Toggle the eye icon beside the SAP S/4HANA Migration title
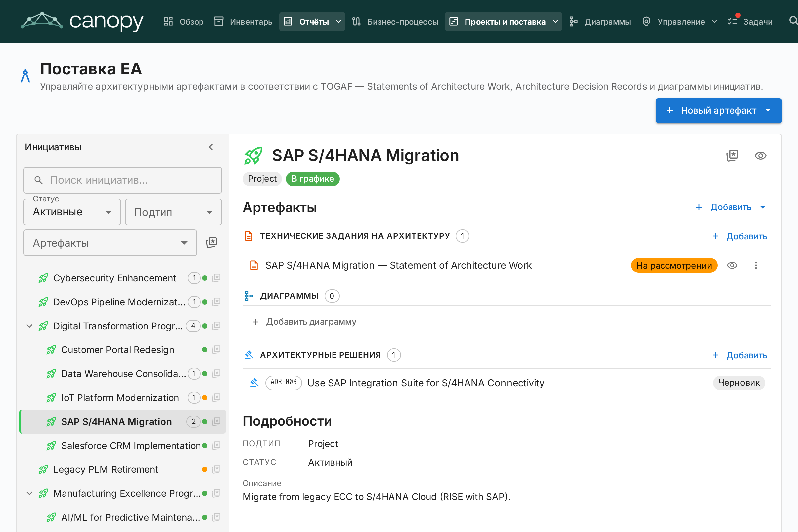 (760, 155)
